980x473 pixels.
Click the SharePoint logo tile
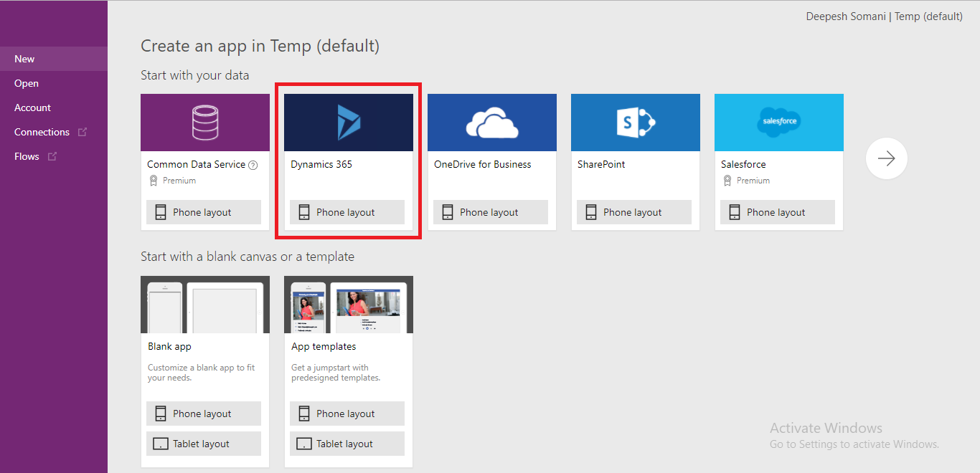(636, 123)
